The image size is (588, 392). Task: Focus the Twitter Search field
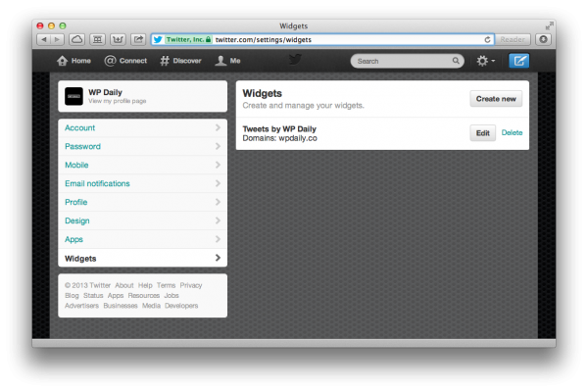(x=408, y=61)
